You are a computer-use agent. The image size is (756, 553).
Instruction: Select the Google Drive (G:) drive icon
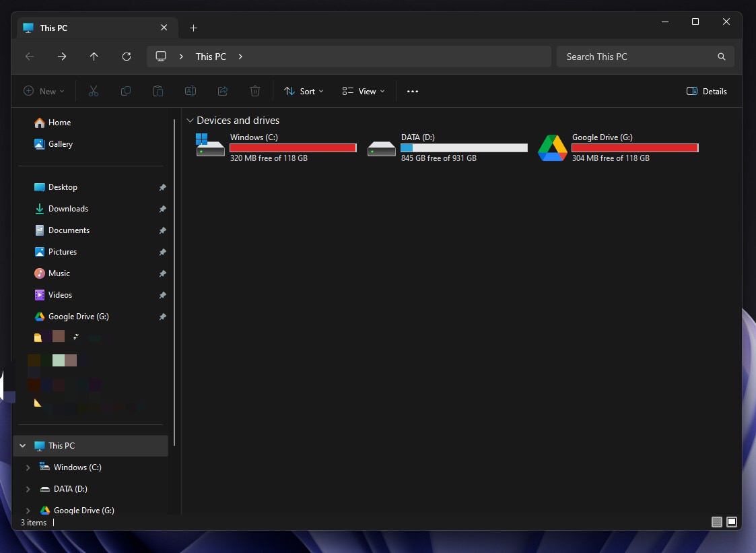click(553, 148)
